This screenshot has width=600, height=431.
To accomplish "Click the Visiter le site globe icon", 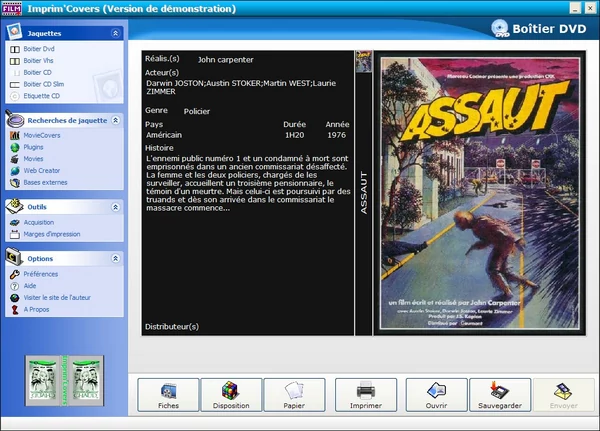I will click(x=15, y=298).
